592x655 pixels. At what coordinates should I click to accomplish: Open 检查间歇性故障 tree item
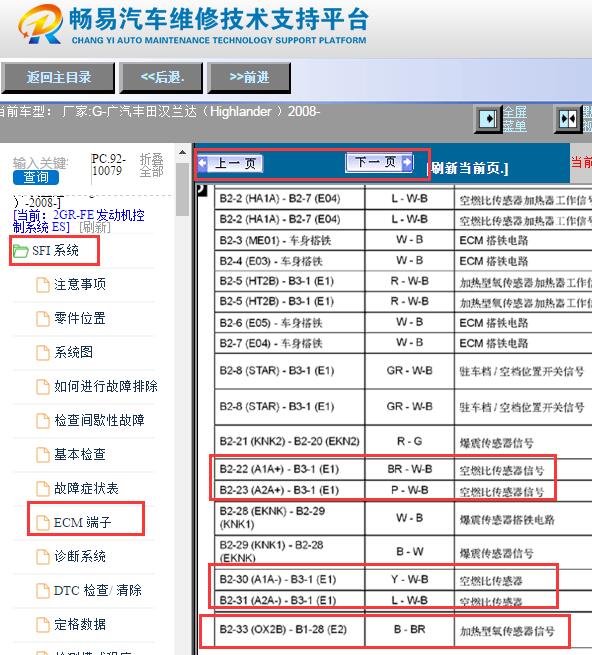[x=99, y=420]
